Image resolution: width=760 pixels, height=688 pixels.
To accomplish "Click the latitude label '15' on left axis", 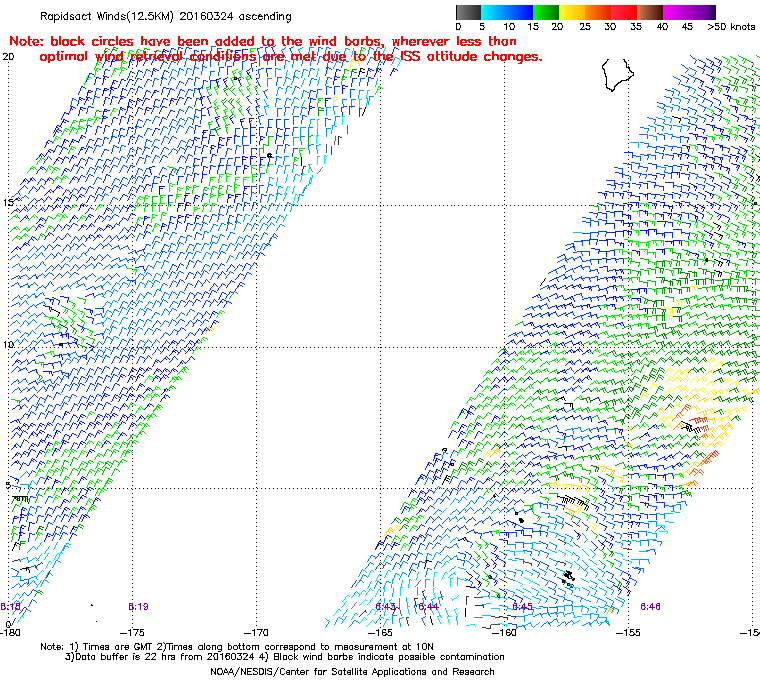I will pyautogui.click(x=8, y=202).
